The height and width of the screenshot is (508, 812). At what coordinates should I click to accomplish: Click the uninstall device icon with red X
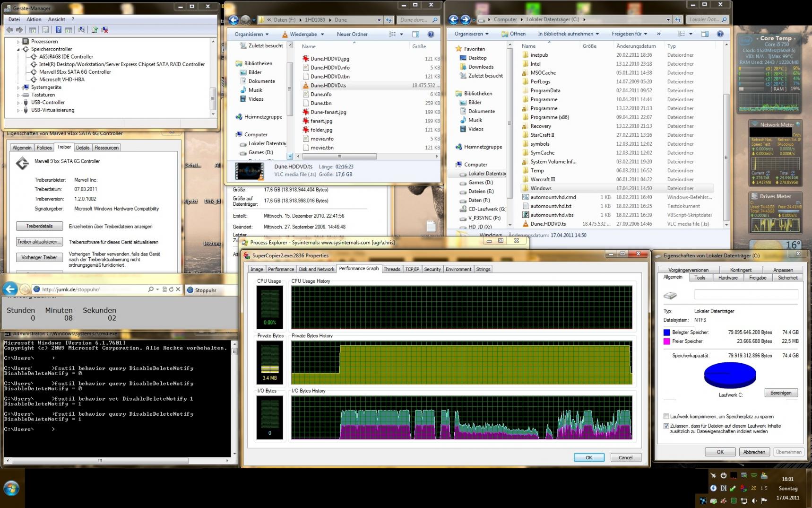105,30
